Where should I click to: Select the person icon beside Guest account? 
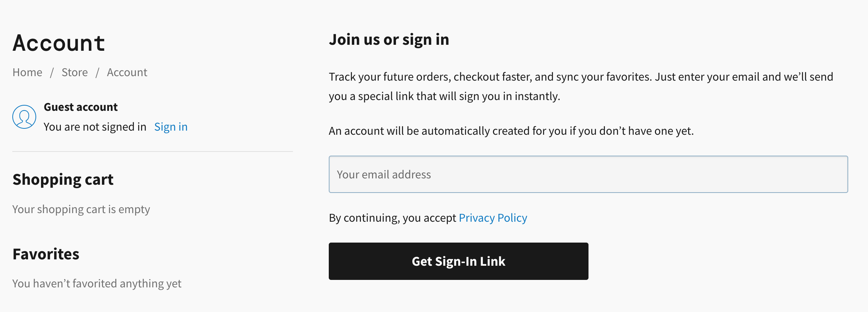pos(24,116)
